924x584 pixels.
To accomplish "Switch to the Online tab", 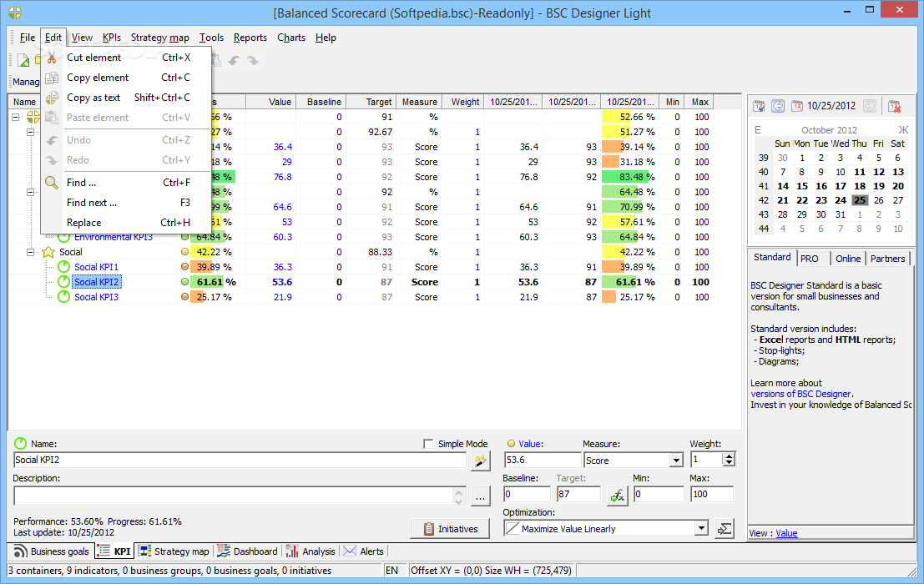I will point(848,259).
